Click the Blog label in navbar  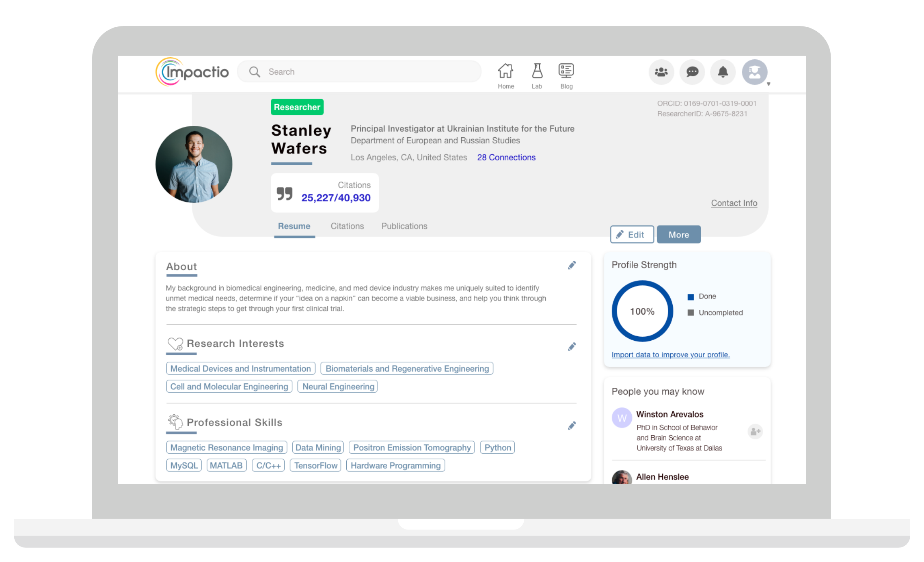click(x=566, y=86)
